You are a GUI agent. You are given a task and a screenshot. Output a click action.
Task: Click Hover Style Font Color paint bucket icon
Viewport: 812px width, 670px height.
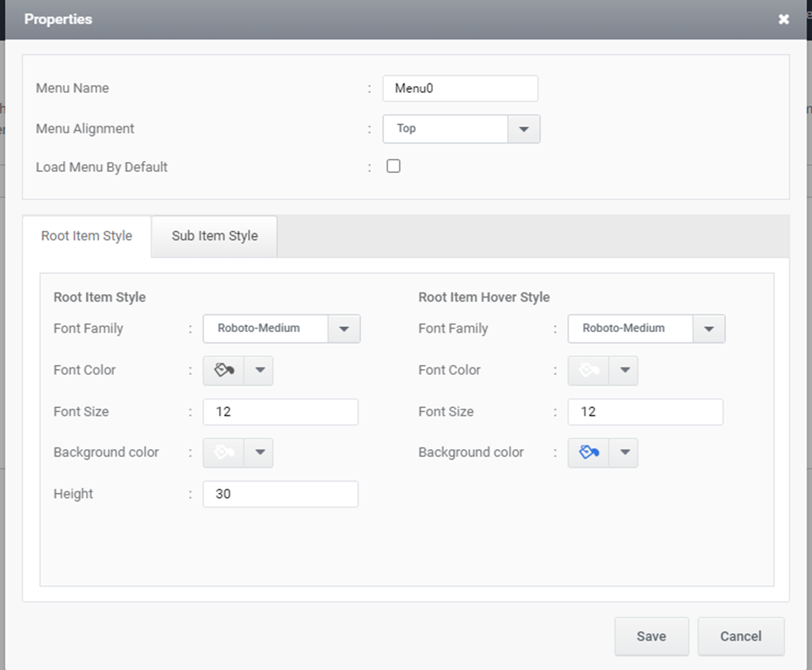point(589,370)
